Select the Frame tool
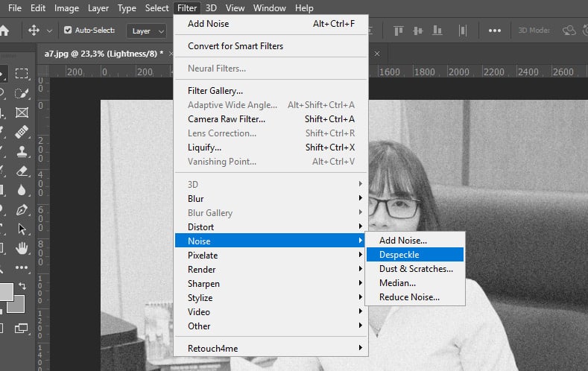This screenshot has width=588, height=371. point(22,112)
